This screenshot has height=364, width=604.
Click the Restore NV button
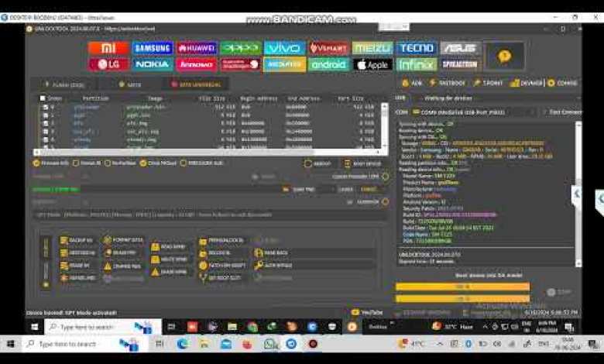pyautogui.click(x=77, y=253)
